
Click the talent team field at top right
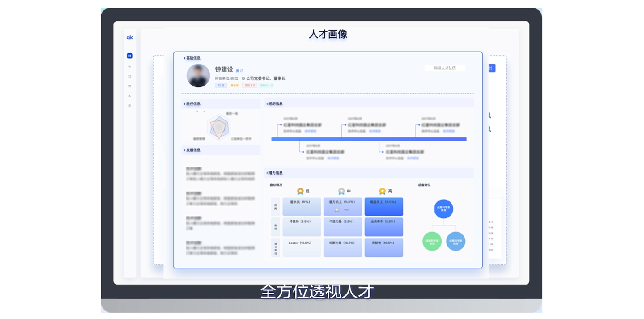[445, 68]
